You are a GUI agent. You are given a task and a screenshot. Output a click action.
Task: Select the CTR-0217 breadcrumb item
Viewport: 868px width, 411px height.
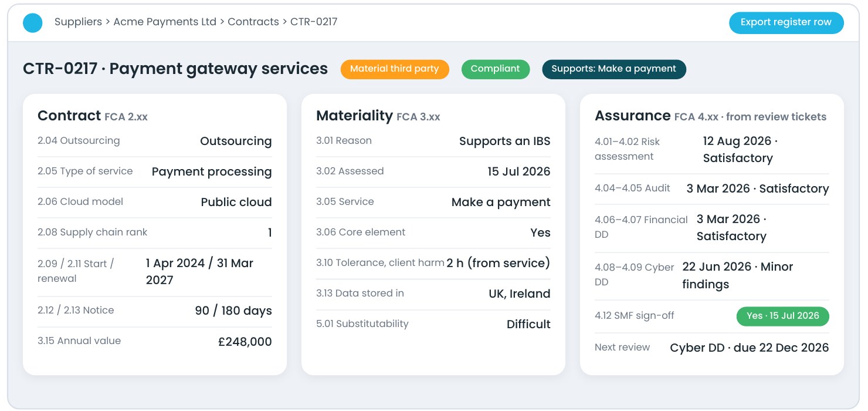pyautogui.click(x=314, y=22)
